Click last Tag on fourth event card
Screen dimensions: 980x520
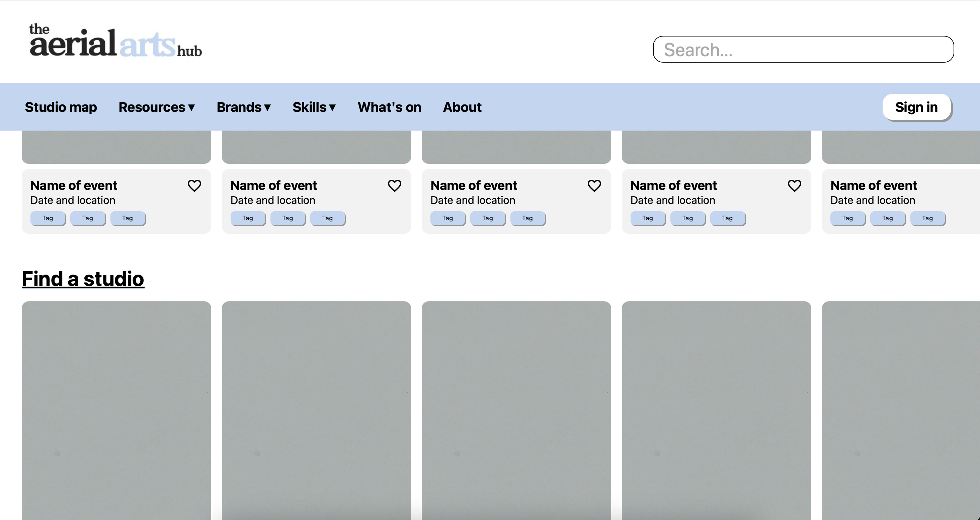tap(727, 218)
